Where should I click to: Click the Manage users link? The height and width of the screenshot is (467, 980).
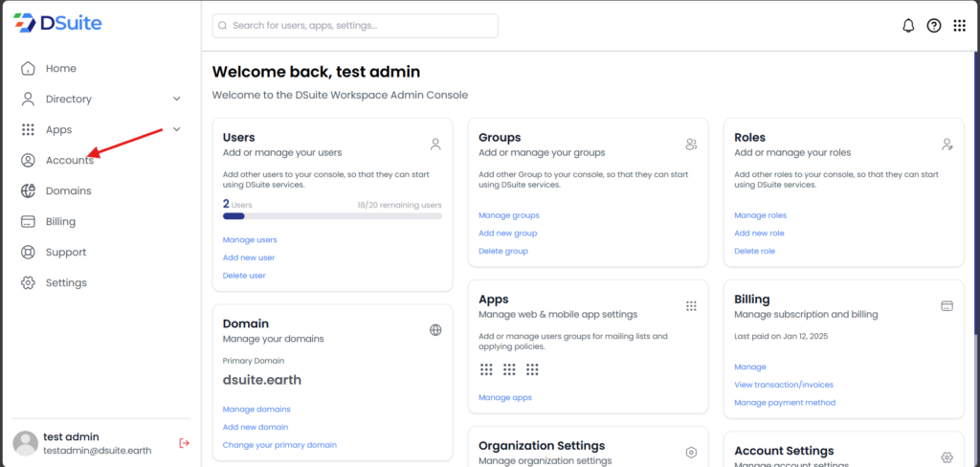coord(250,239)
